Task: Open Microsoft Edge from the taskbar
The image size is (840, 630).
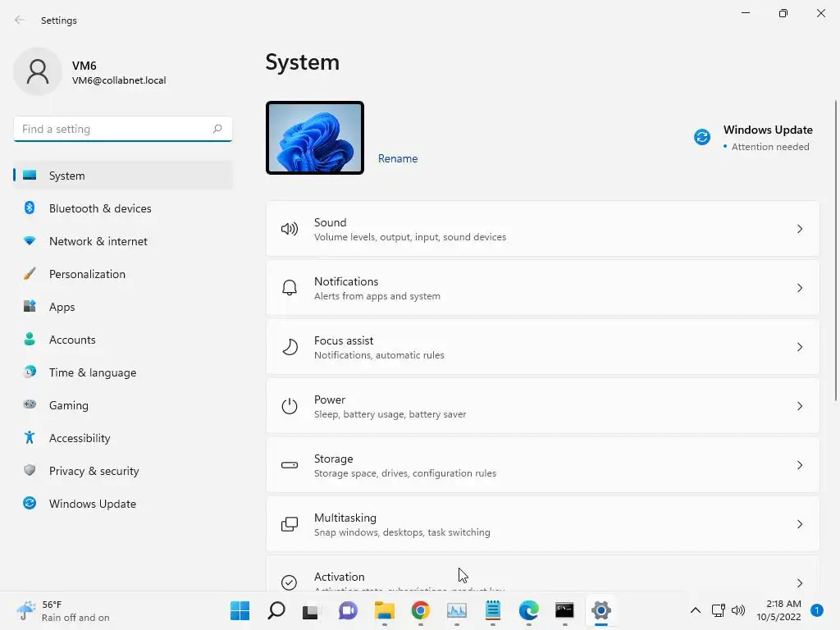Action: [529, 610]
